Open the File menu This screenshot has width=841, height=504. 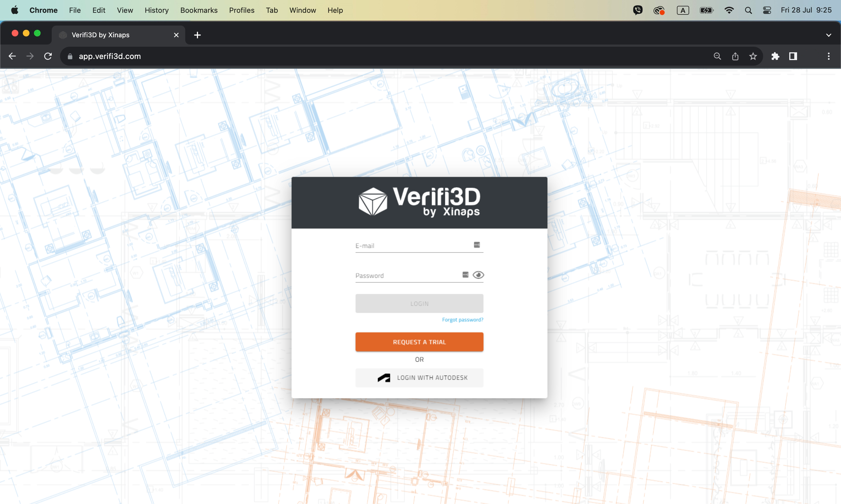75,10
